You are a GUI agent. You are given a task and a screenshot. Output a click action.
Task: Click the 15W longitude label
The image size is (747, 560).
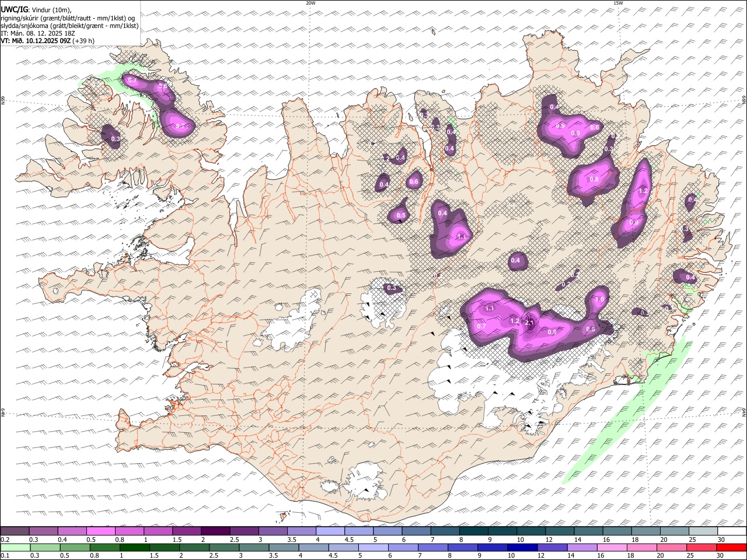pyautogui.click(x=618, y=3)
